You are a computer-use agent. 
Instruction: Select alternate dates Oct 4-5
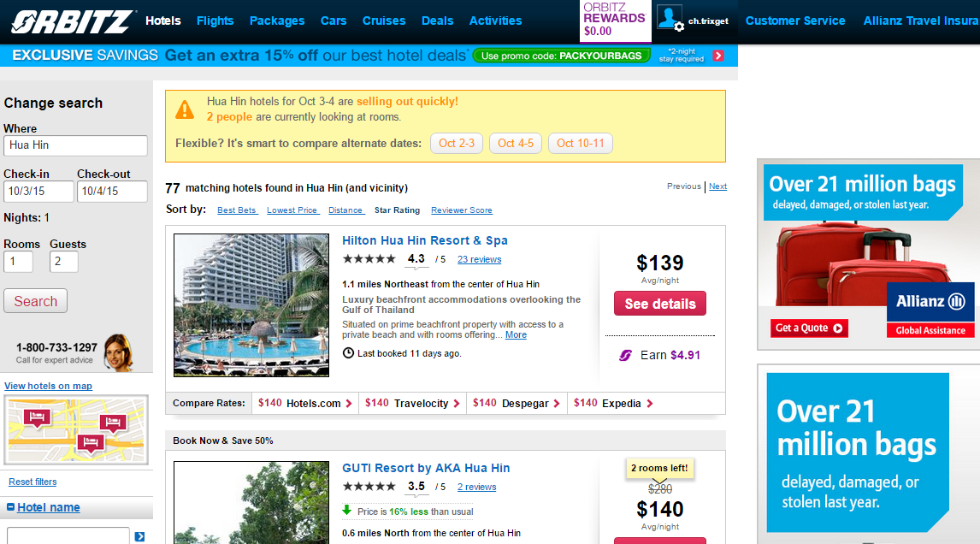point(516,143)
